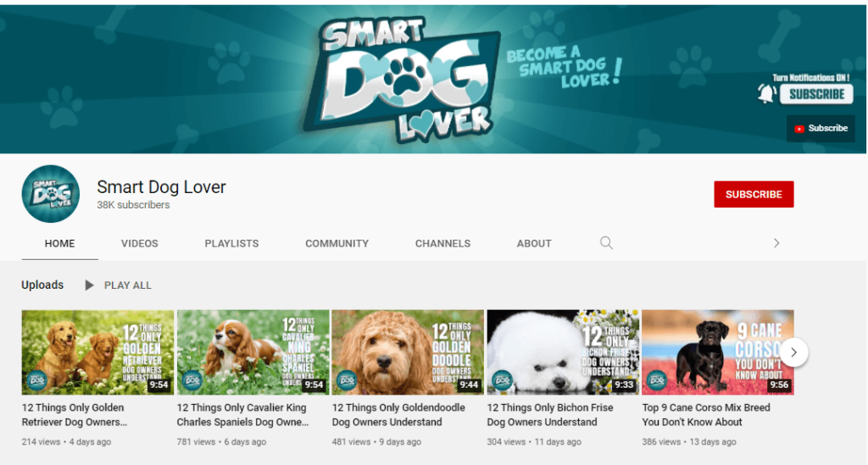Image resolution: width=868 pixels, height=465 pixels.
Task: Click the Play All triangle icon
Action: (89, 285)
